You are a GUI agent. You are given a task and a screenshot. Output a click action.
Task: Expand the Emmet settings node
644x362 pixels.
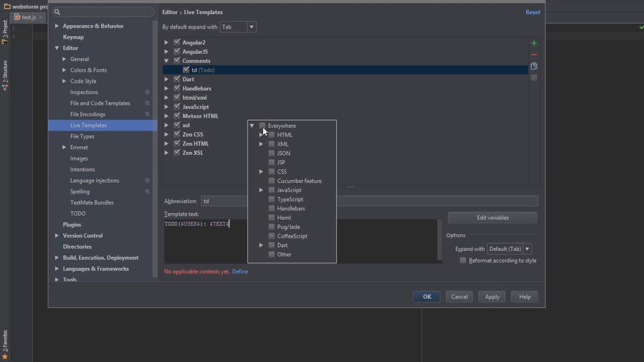[x=64, y=147]
